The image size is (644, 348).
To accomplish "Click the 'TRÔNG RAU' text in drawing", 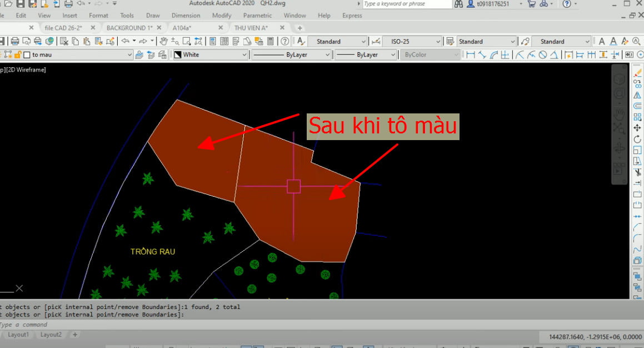I will [153, 251].
